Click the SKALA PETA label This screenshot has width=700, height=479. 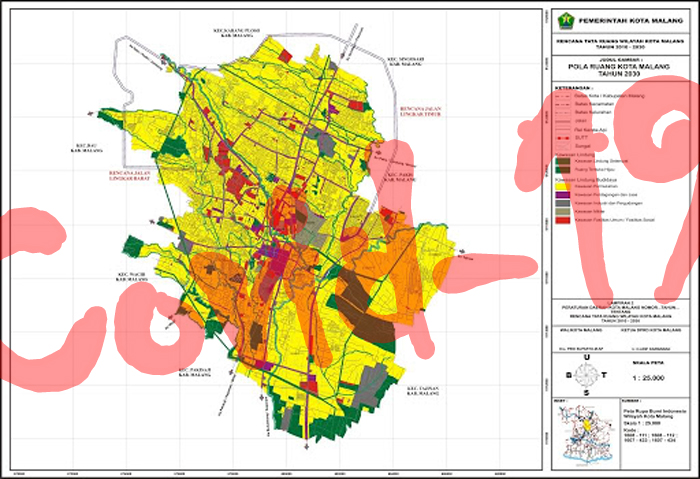click(648, 363)
